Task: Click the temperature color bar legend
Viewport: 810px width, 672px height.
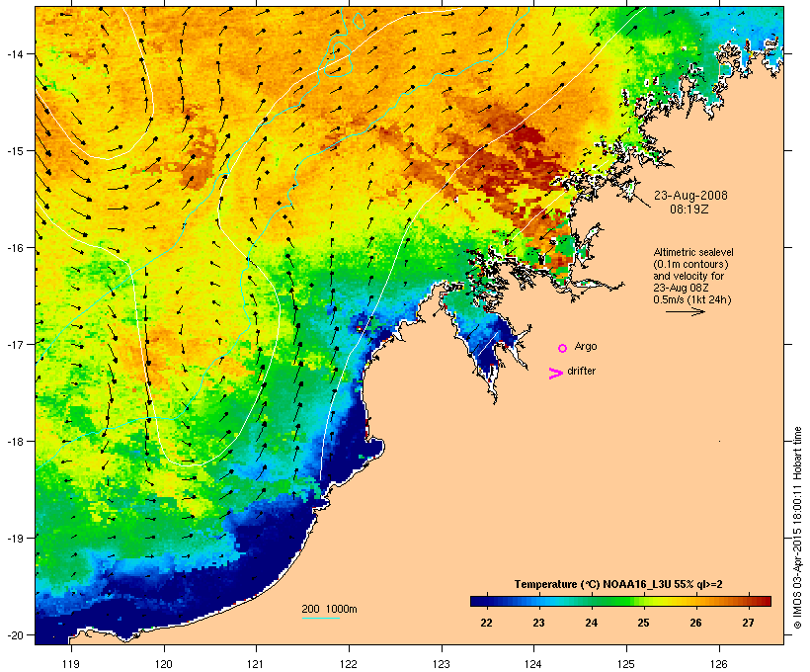Action: click(x=620, y=601)
